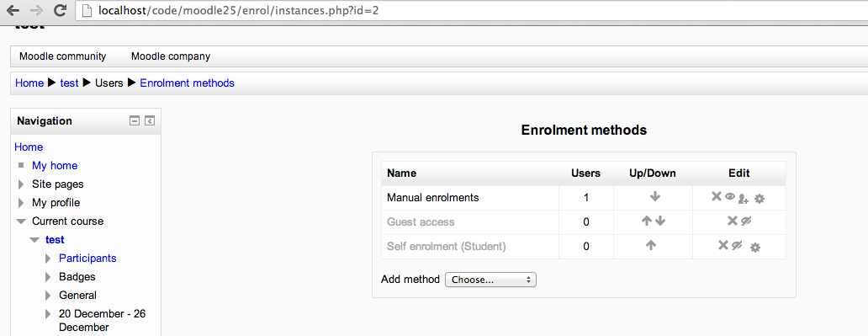Enable Guest access via eye icon
This screenshot has width=868, height=336.
pyautogui.click(x=746, y=221)
